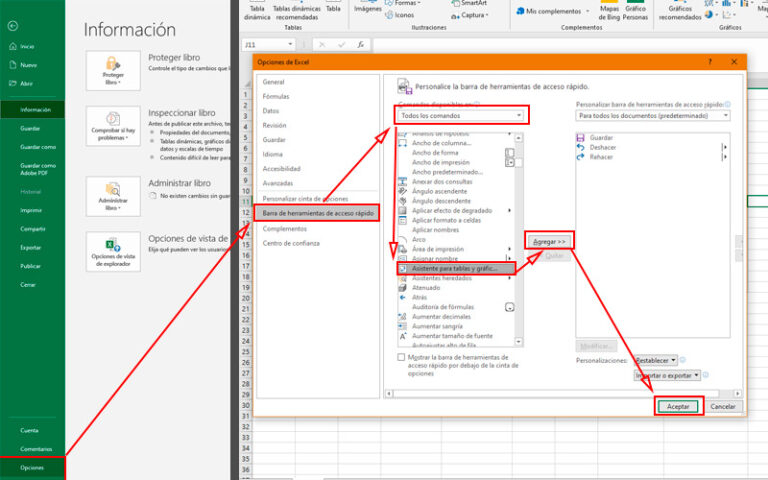The height and width of the screenshot is (480, 768).
Task: Select the Deshacer undo icon entry
Action: coord(581,147)
